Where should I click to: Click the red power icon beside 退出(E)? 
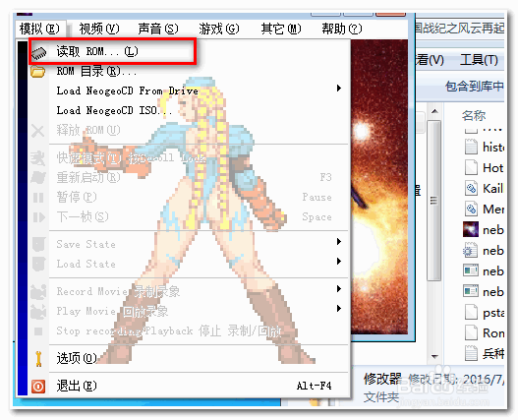(x=38, y=386)
